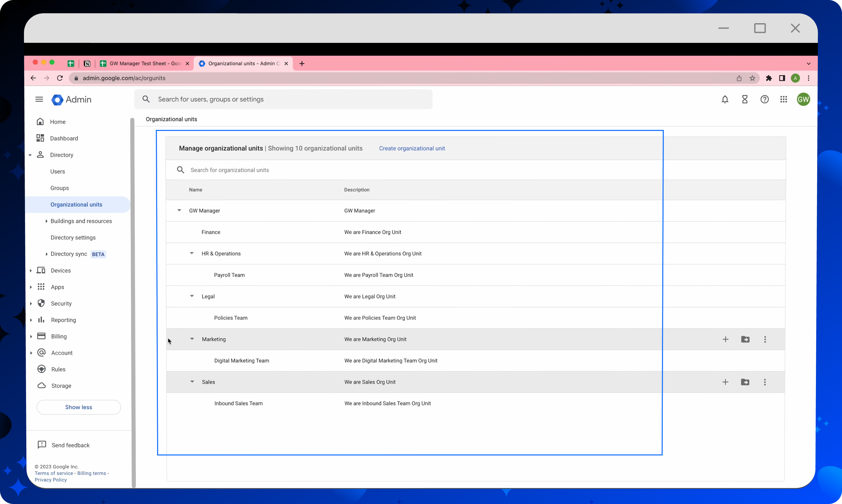
Task: Expand Buildings and resources
Action: click(x=46, y=221)
